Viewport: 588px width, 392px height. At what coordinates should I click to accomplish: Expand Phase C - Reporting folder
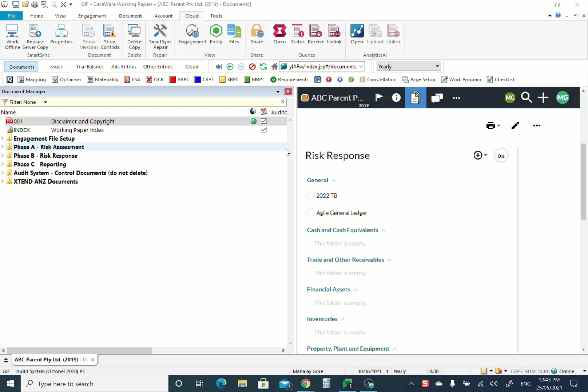click(3, 164)
